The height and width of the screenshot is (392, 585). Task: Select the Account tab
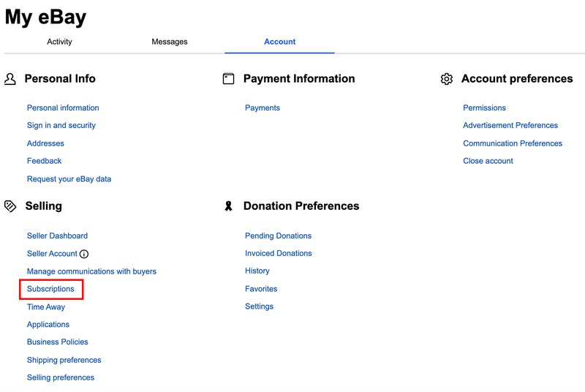point(280,42)
